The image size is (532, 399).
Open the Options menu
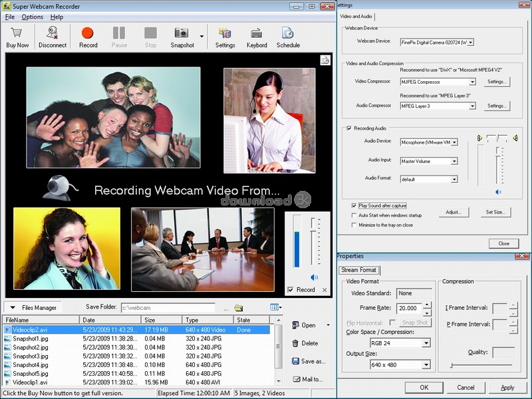[32, 17]
